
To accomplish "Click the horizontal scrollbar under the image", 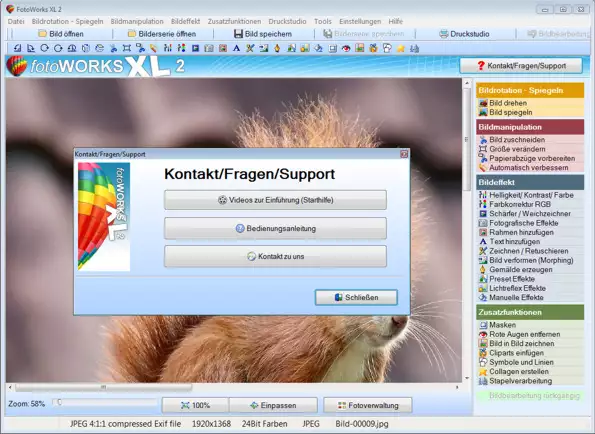I will coord(103,387).
